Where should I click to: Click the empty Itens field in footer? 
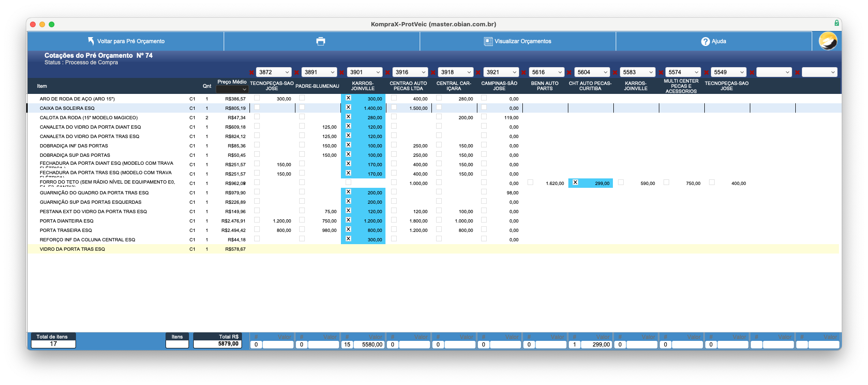point(177,344)
